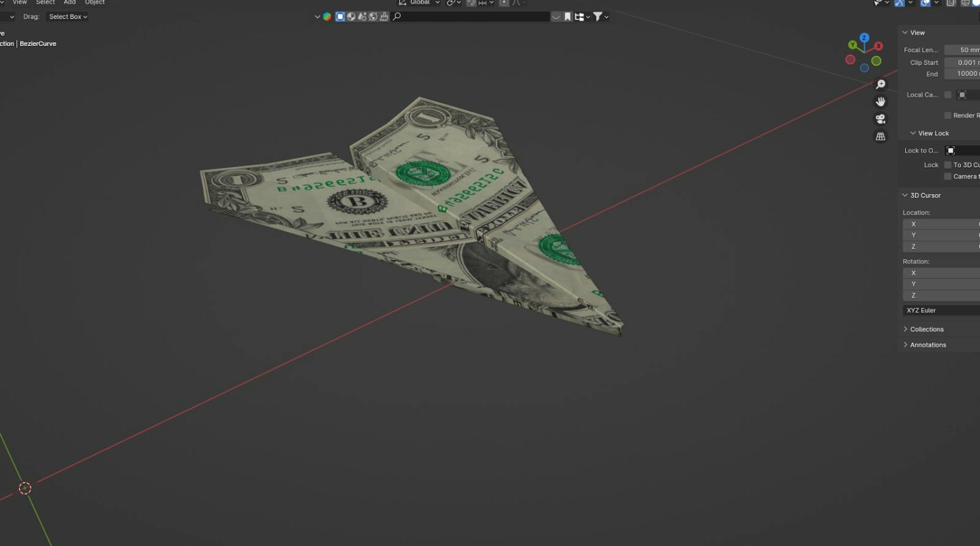Switch perspective/orthographic grid icon
Image resolution: width=980 pixels, height=546 pixels.
point(880,136)
